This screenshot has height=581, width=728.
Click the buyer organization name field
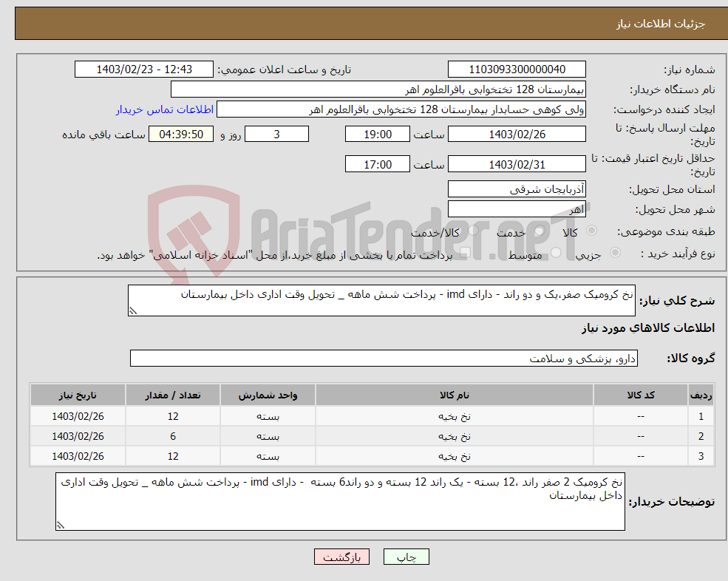378,89
